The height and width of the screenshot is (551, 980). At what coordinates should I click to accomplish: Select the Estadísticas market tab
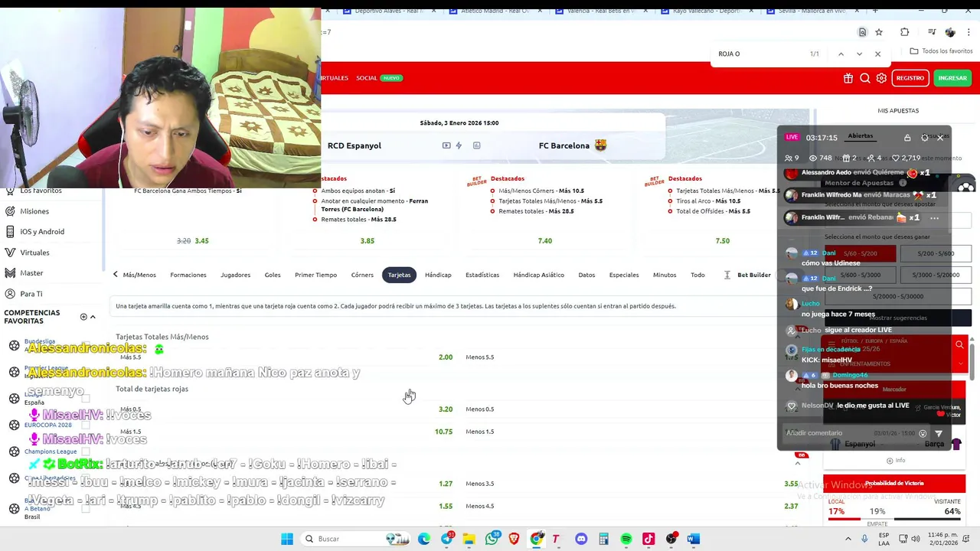(x=482, y=275)
